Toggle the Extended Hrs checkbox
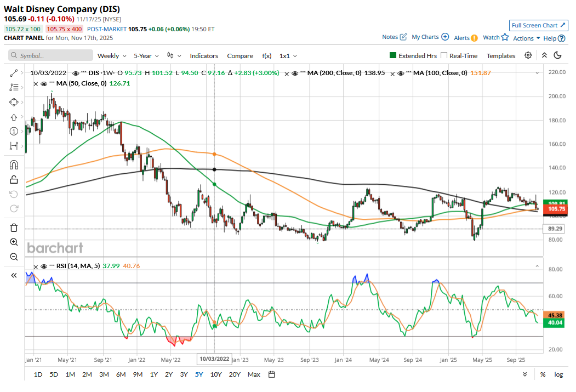576x392 pixels. [393, 56]
